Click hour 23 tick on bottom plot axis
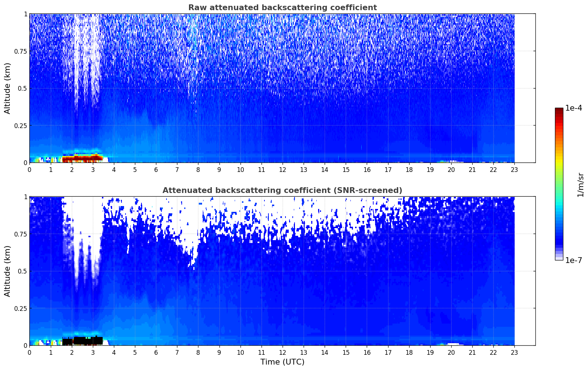Viewport: 588px width, 370px height. [x=514, y=352]
